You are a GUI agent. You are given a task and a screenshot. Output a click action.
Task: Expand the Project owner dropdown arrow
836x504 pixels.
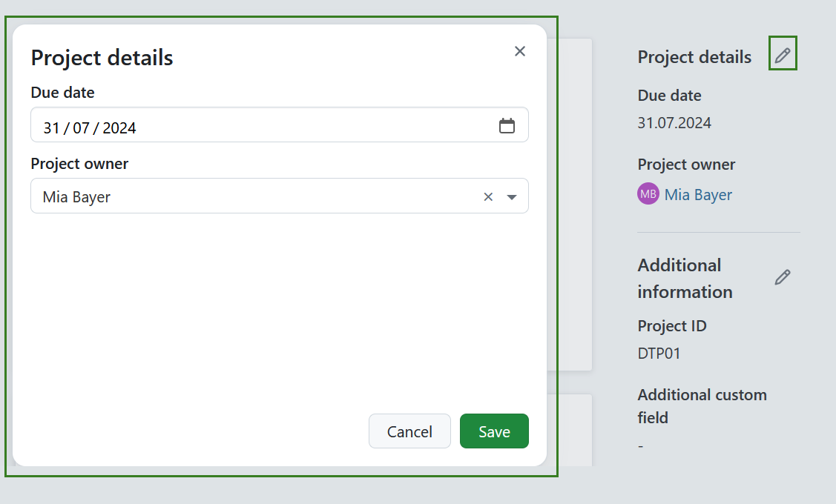click(x=512, y=197)
